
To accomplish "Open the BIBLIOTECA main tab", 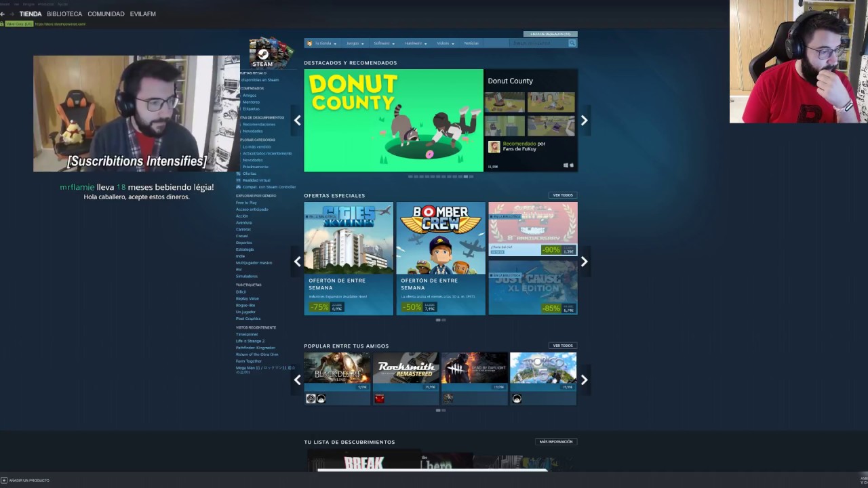I will pyautogui.click(x=64, y=14).
